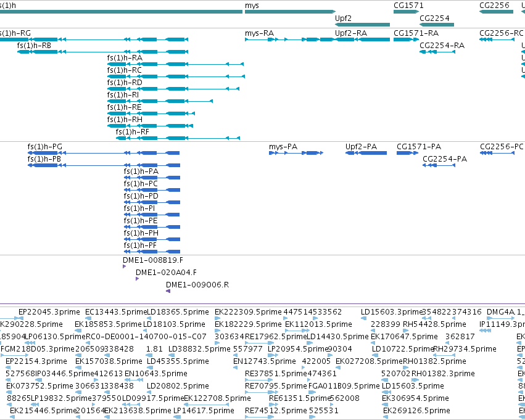
Task: Click the fs(1)h-PD protein label
Action: [141, 197]
